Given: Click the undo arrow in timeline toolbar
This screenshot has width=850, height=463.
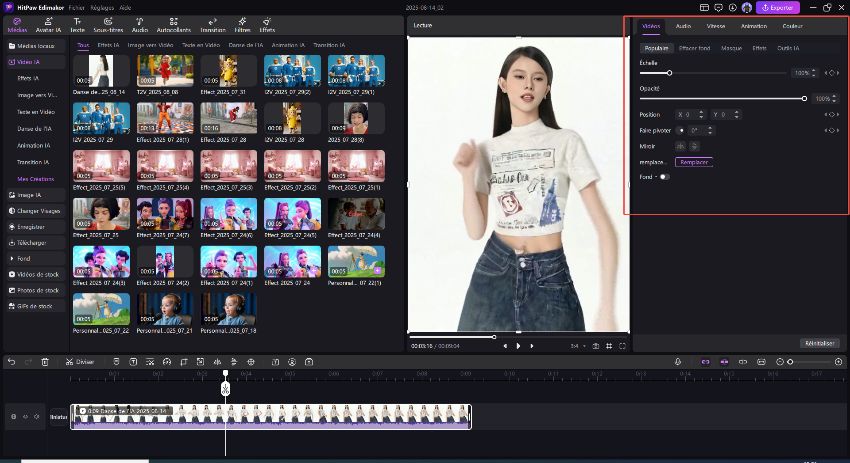Looking at the screenshot, I should [11, 362].
